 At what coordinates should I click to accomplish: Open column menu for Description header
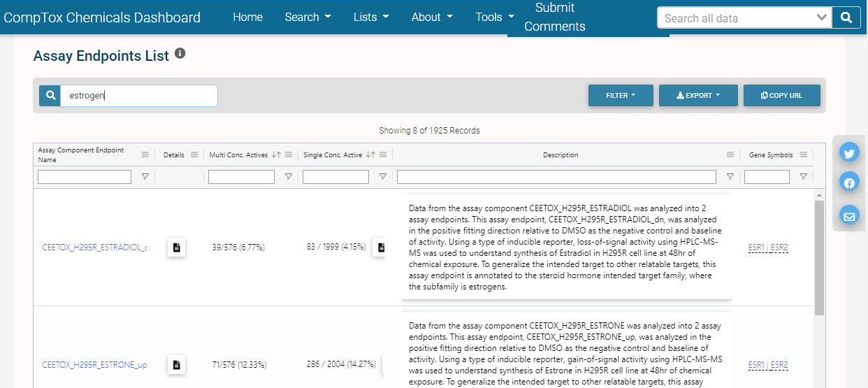(x=730, y=155)
